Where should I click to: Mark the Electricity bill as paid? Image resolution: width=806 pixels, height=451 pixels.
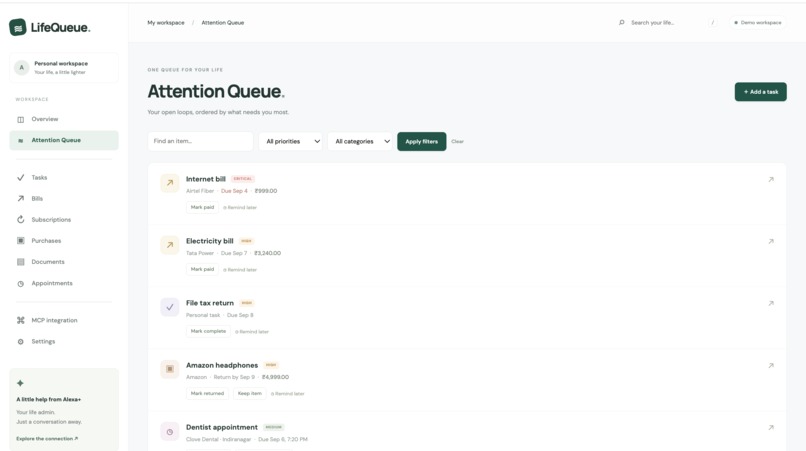pos(202,269)
